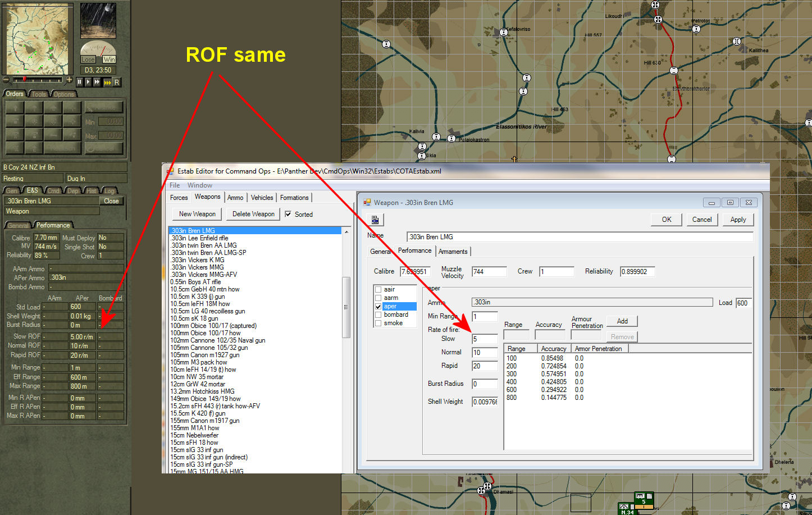Run the simulation at normal speed
The height and width of the screenshot is (515, 812).
[88, 82]
